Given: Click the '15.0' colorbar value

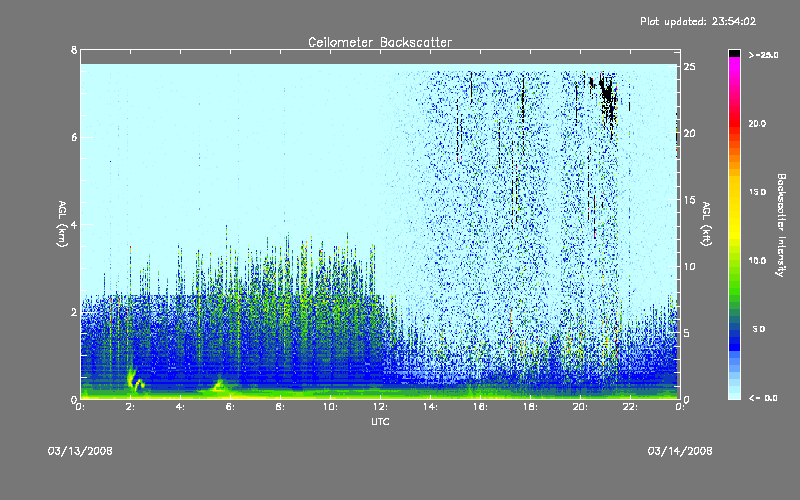Looking at the screenshot, I should click(x=757, y=192).
